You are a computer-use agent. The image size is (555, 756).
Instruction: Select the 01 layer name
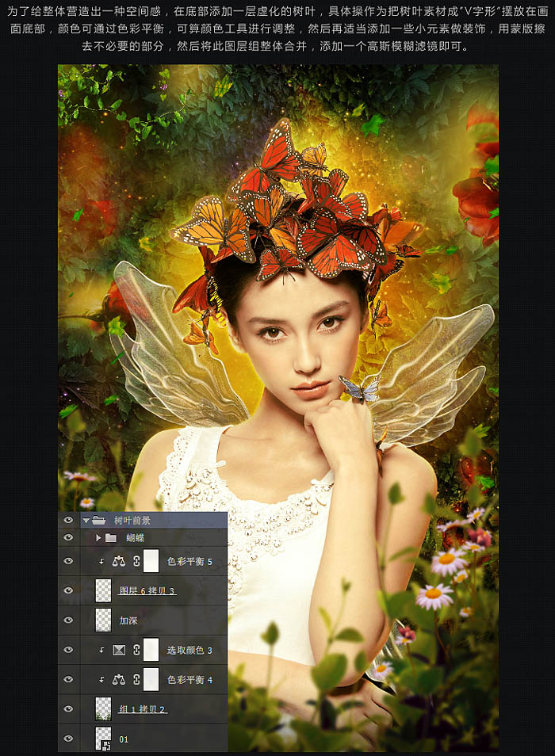[124, 739]
